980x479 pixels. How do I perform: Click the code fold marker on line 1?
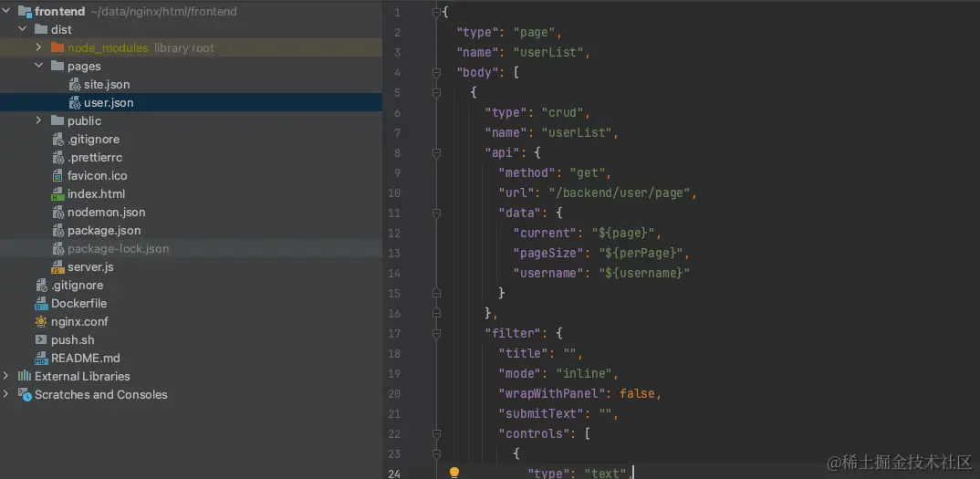coord(437,13)
